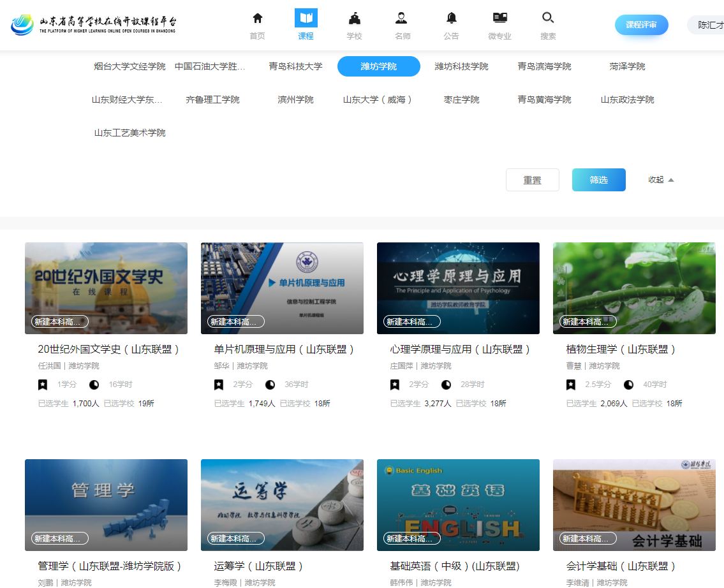Open the 管理学（山东联盟-潍坊学院版） title link
The width and height of the screenshot is (724, 588).
[x=110, y=566]
